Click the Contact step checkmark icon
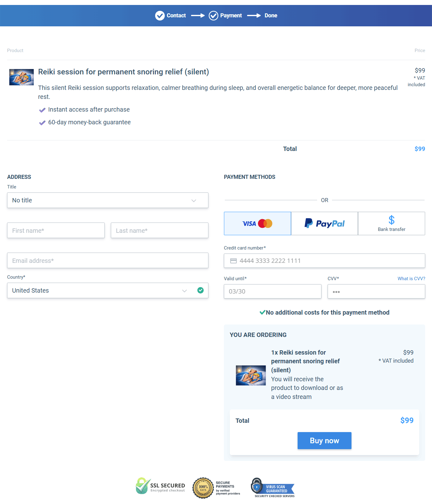The width and height of the screenshot is (432, 504). (160, 15)
